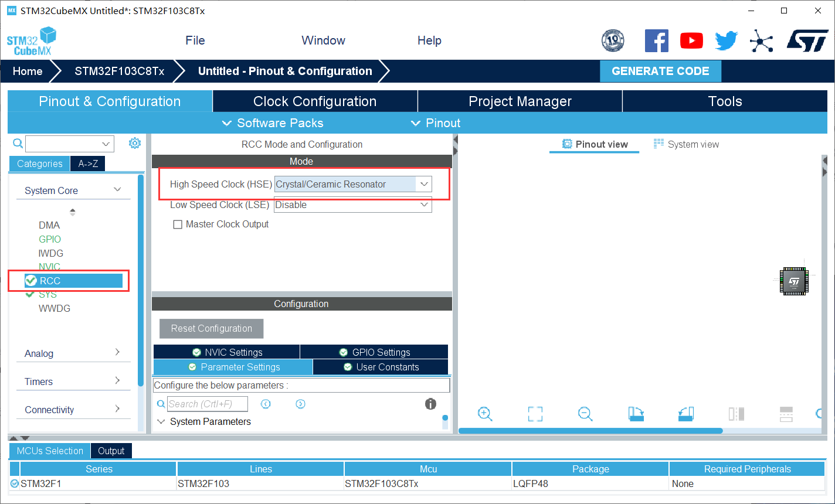Click the ST community network icon
835x504 pixels.
point(761,41)
